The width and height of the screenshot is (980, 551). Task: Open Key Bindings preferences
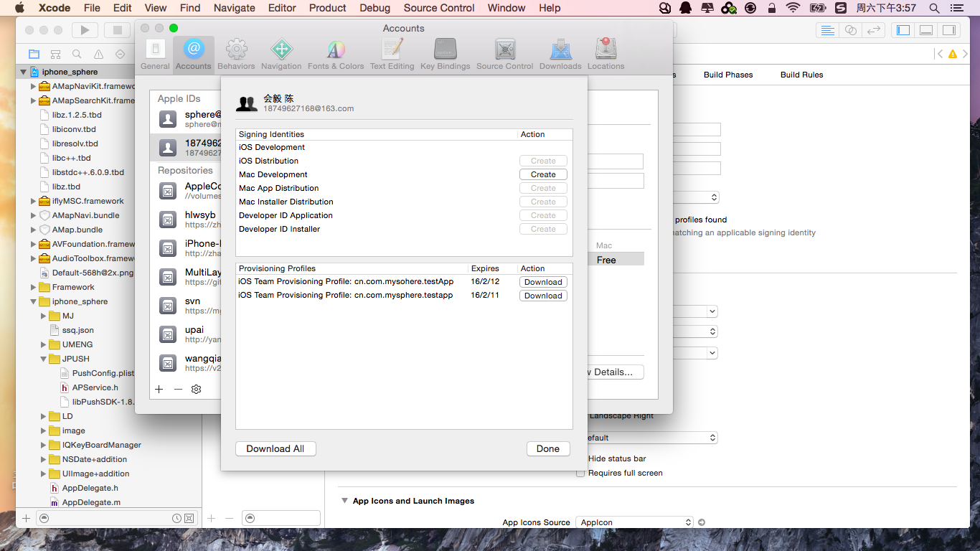[x=445, y=55]
